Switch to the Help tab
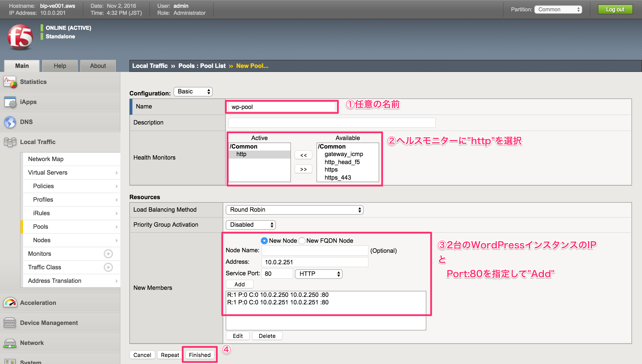 point(60,66)
